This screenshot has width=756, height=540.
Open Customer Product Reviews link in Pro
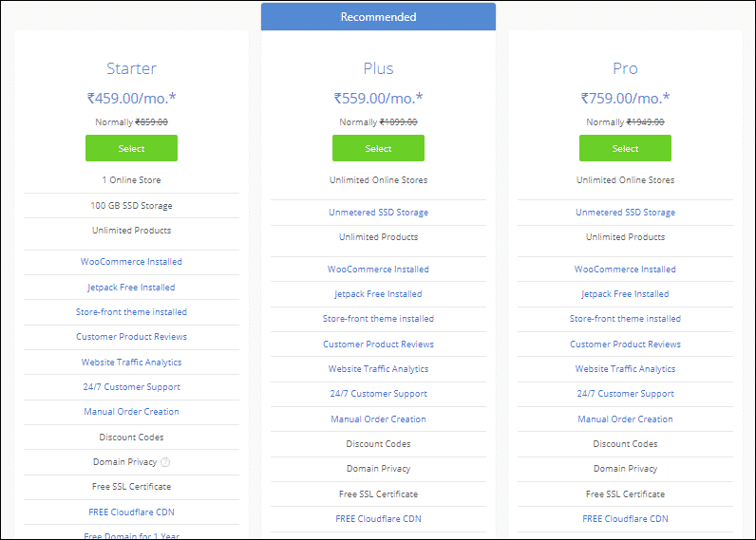[625, 344]
